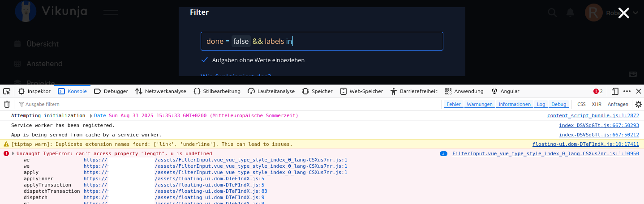This screenshot has width=644, height=204.
Task: Open the devtools three-dot options menu
Action: point(627,91)
